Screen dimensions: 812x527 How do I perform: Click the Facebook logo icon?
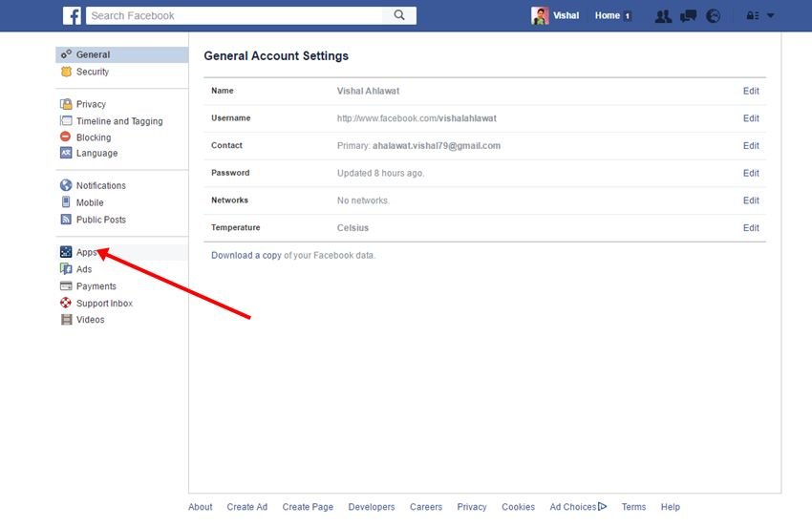pos(72,15)
